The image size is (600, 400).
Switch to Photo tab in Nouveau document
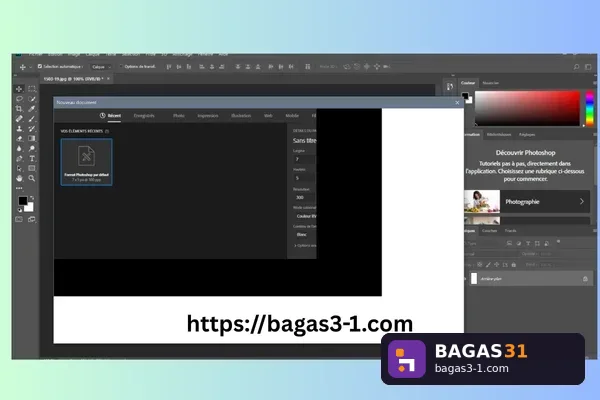pos(179,116)
